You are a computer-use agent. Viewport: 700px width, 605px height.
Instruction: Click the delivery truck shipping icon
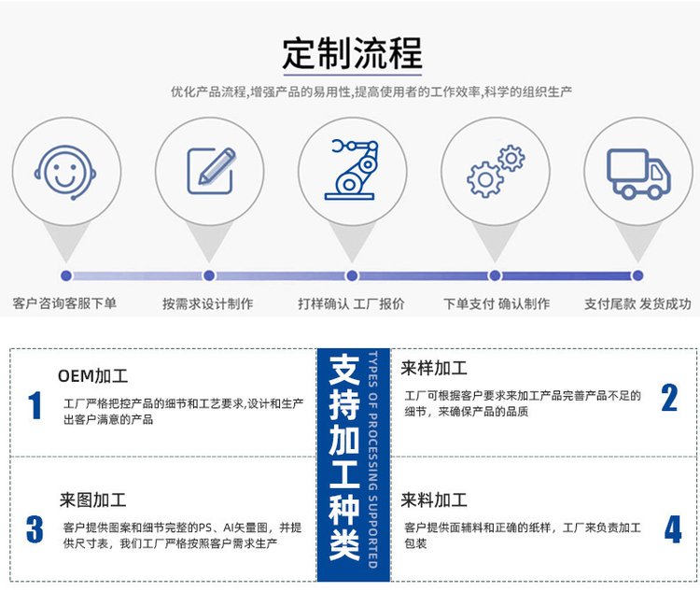coord(638,171)
